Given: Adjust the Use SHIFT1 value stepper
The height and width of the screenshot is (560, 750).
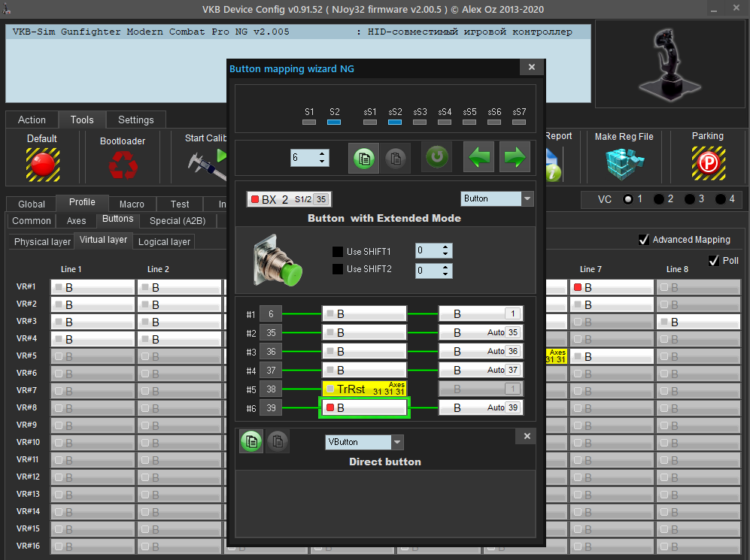Looking at the screenshot, I should (x=433, y=250).
